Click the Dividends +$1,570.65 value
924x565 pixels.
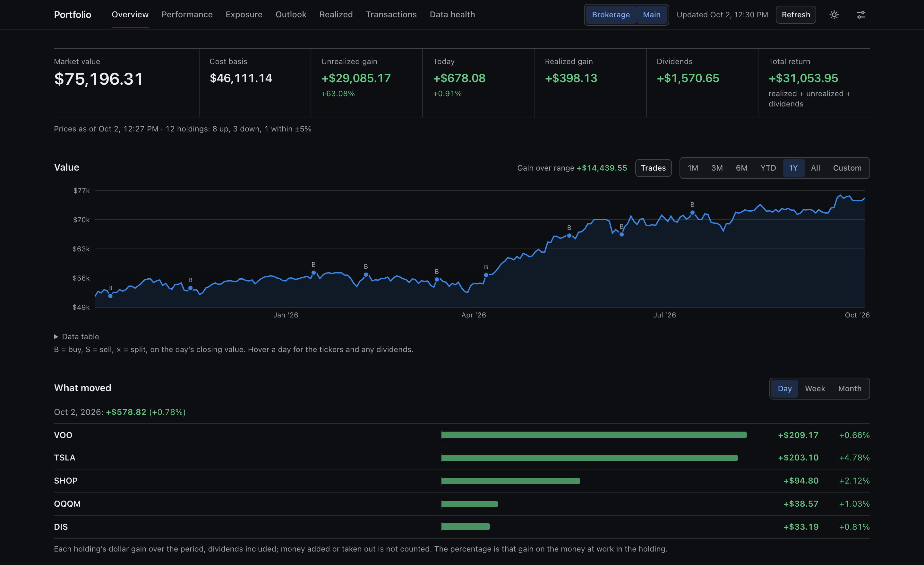(688, 78)
